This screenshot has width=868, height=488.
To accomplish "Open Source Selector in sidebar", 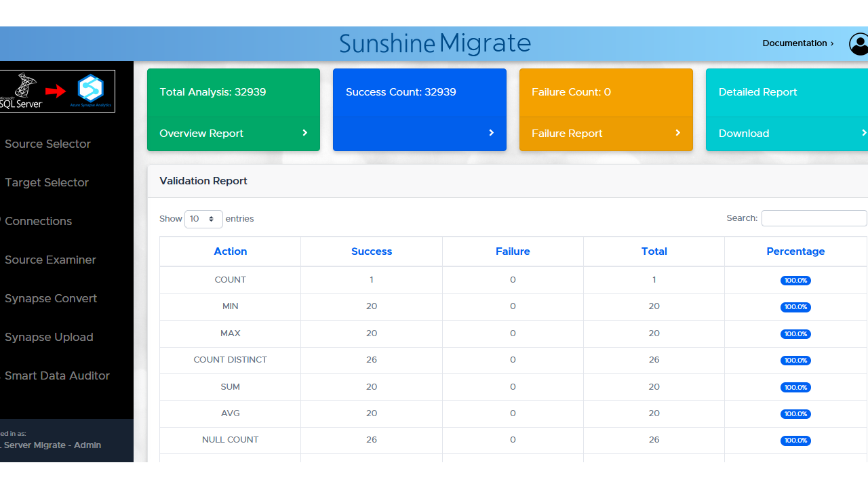I will tap(47, 144).
